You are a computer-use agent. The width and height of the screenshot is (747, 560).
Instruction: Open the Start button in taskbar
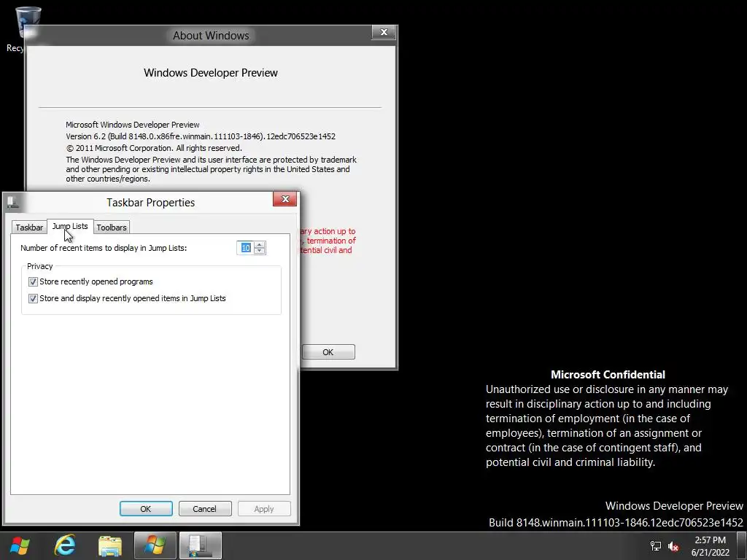coord(20,545)
